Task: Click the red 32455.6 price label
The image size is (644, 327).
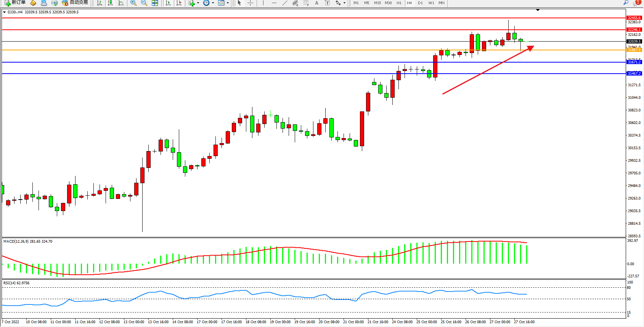Action: (x=634, y=18)
